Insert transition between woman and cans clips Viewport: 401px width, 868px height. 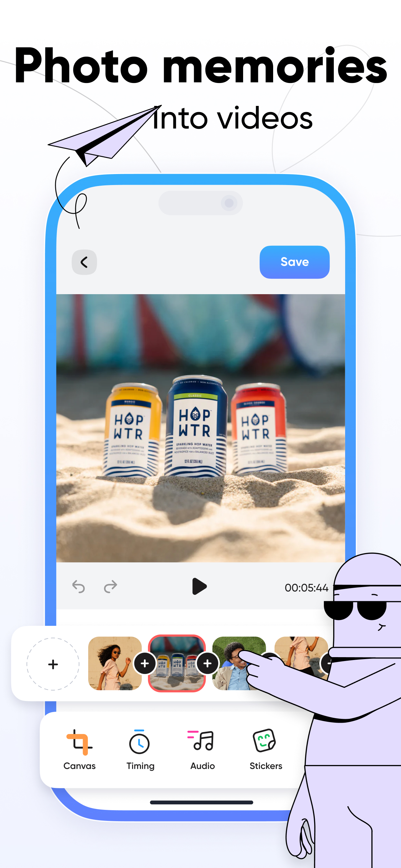[x=145, y=663]
